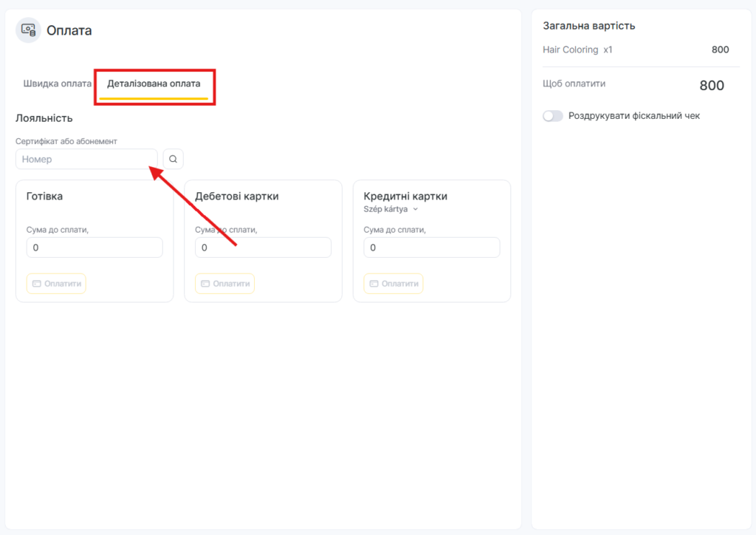Click the payment icon beside Оплата header

tap(28, 30)
